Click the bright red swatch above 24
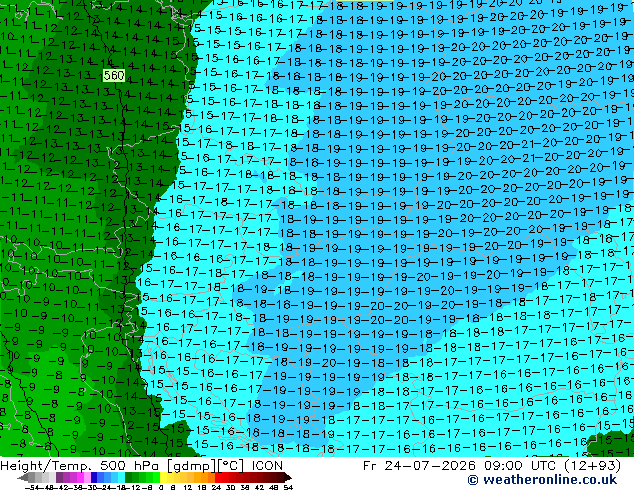 [x=218, y=477]
